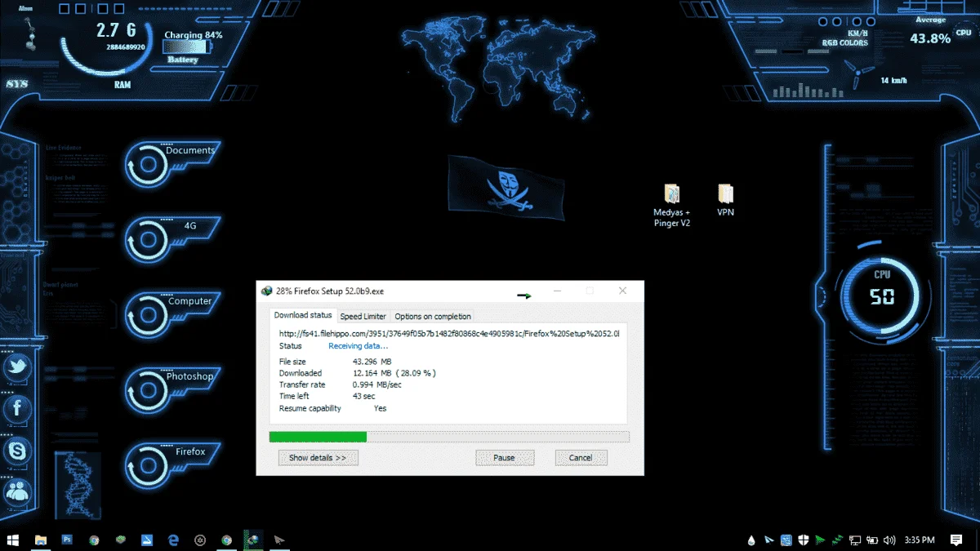Open File Explorer from the taskbar
The width and height of the screenshot is (980, 551).
click(x=41, y=540)
